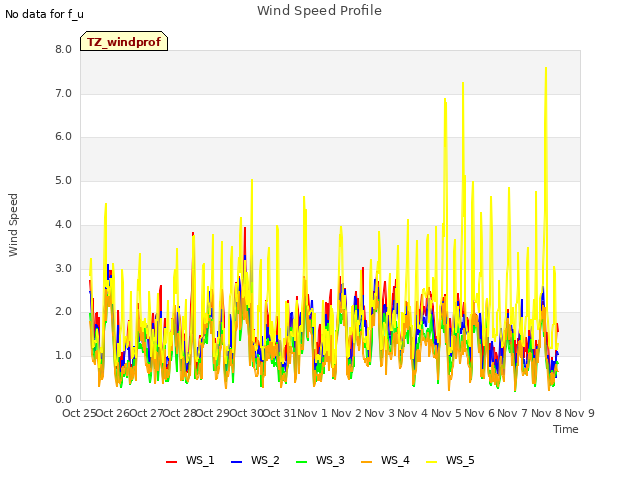Click the 8.0 y-axis tick label
The height and width of the screenshot is (480, 640).
(63, 49)
